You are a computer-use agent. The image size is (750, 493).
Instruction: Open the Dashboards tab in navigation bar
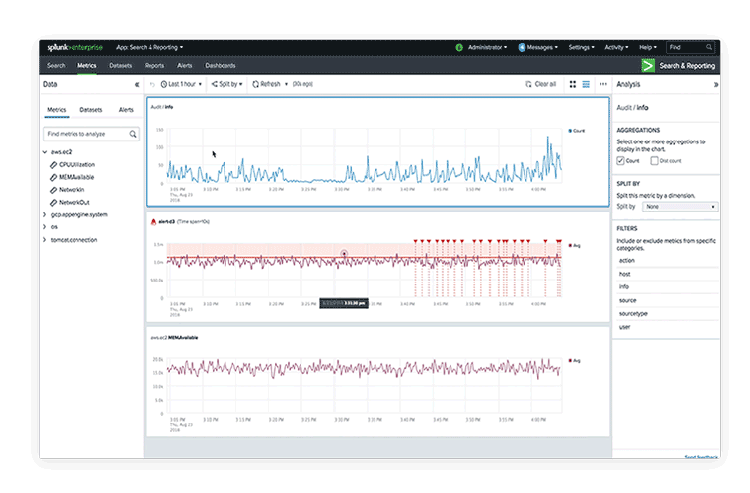[x=221, y=65]
